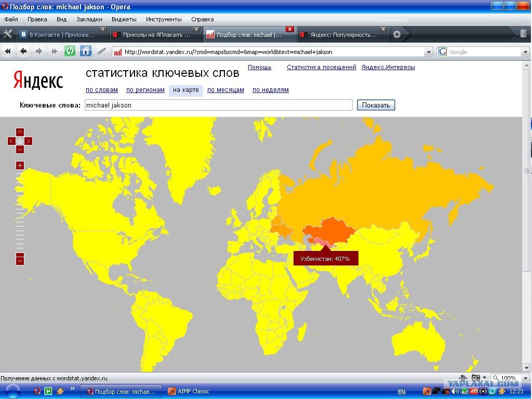Viewport: 532px width, 399px height.
Task: Switch to Яндекс: Популярность tab
Action: [x=343, y=35]
